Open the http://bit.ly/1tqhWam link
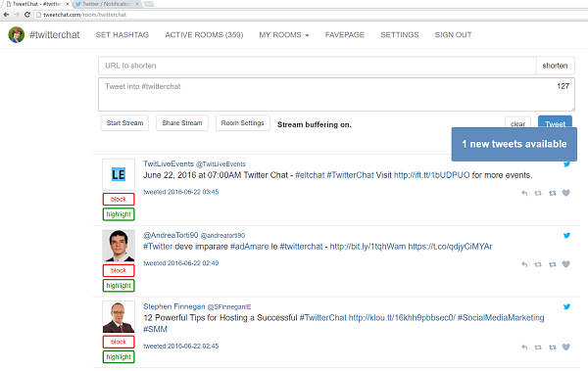 click(367, 247)
